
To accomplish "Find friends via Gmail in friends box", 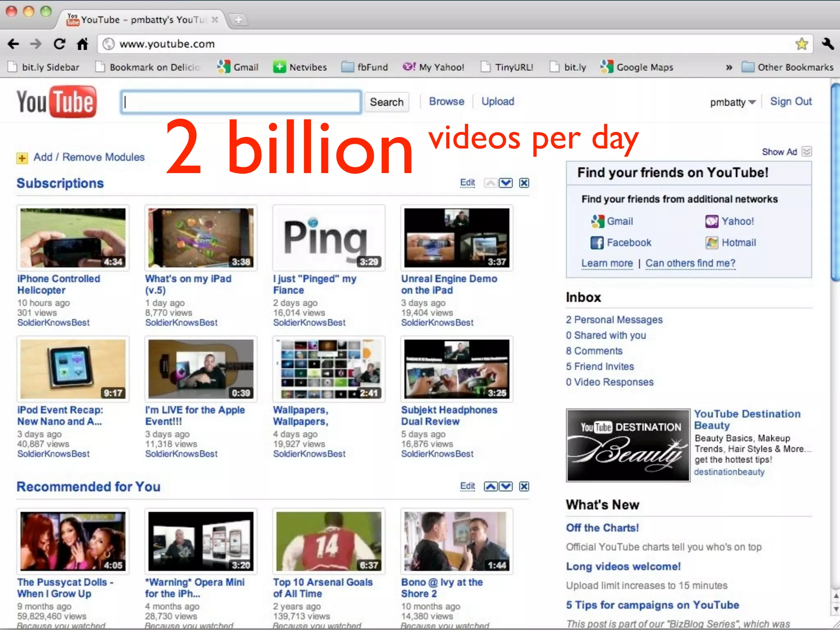I will (612, 221).
